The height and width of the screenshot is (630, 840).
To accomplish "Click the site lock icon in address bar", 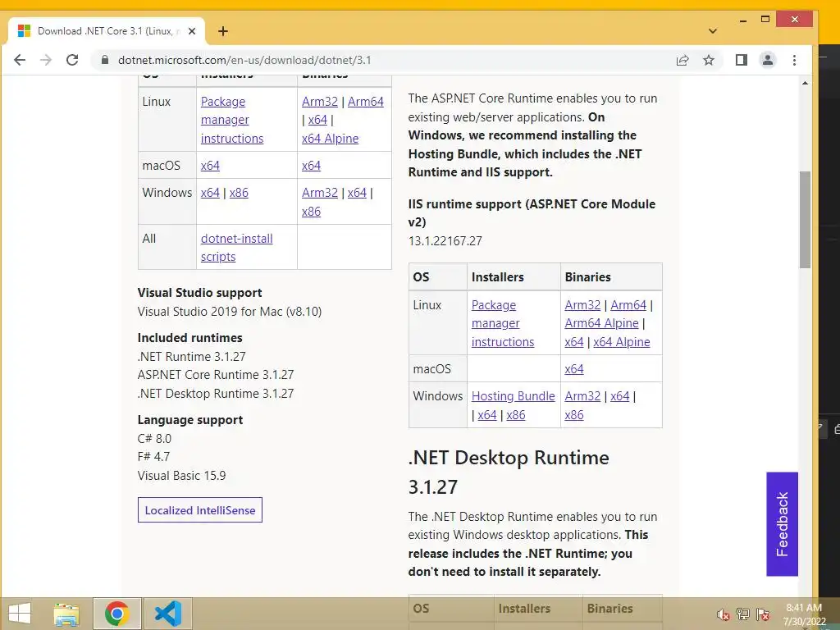I will click(105, 60).
